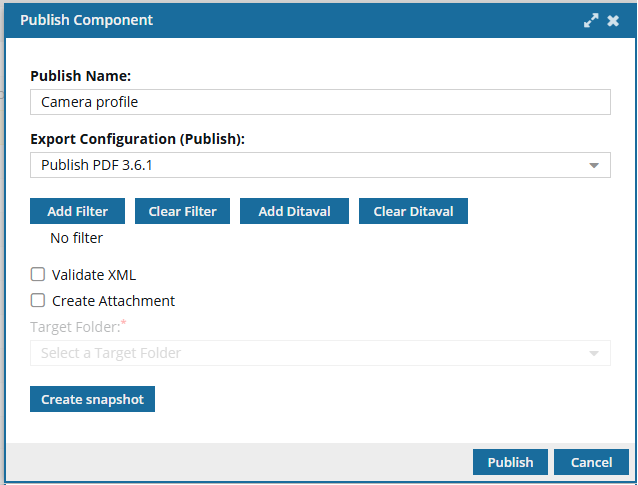
Task: Click the Validate XML label text
Action: click(x=94, y=274)
